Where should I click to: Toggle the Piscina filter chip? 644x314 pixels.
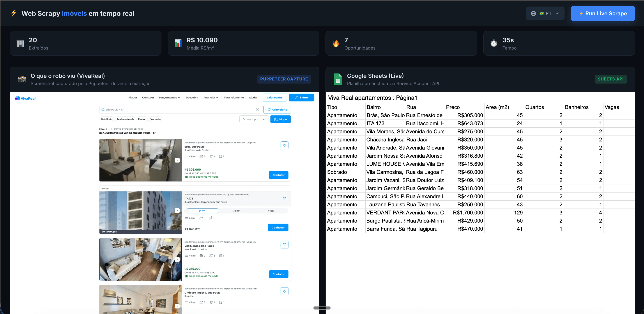[142, 119]
